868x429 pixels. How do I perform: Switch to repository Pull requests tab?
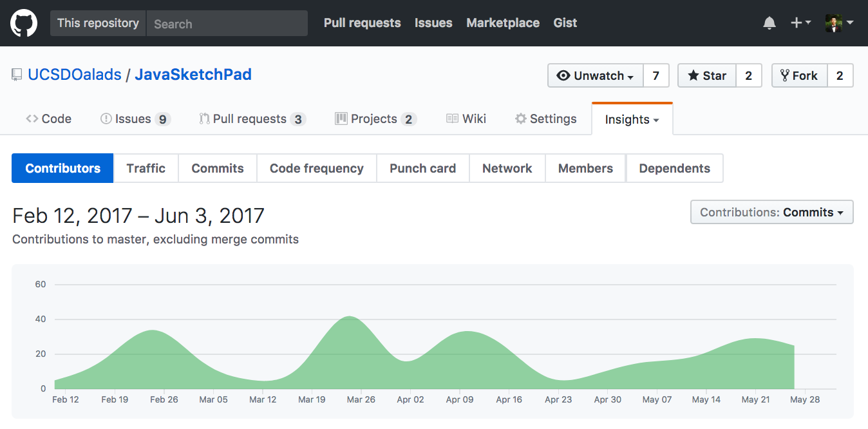click(252, 119)
